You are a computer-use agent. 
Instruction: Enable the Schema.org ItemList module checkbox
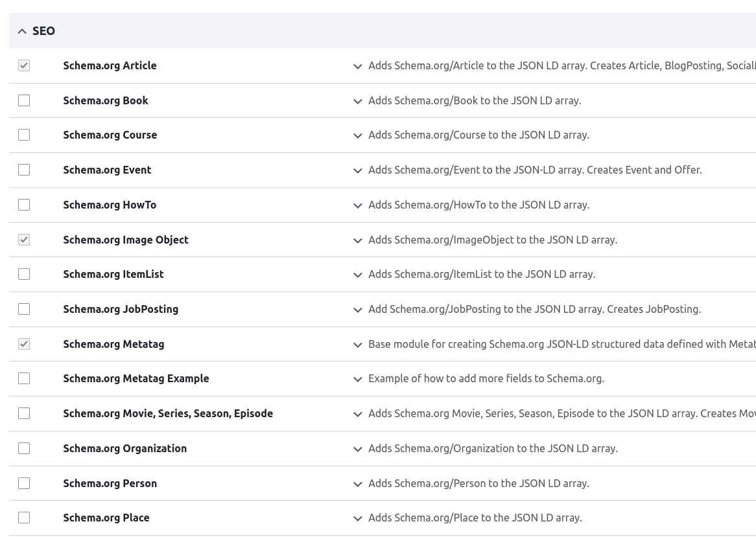(23, 274)
